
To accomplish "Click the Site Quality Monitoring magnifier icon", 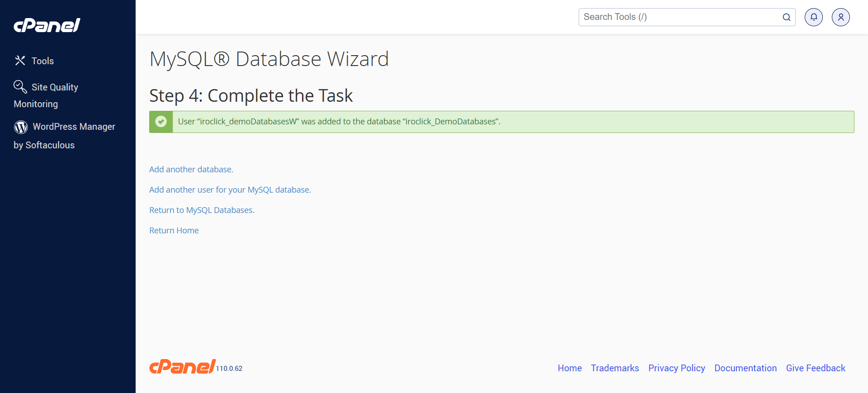I will point(20,86).
